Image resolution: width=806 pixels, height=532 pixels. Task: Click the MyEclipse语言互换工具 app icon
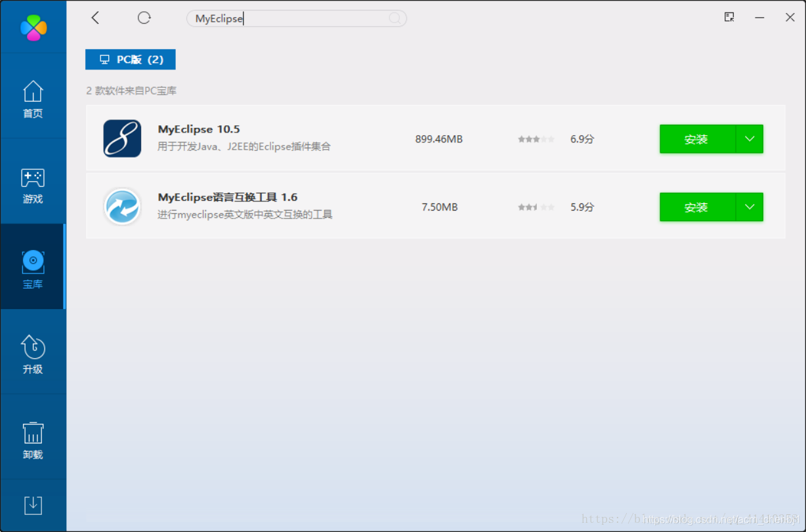[122, 207]
